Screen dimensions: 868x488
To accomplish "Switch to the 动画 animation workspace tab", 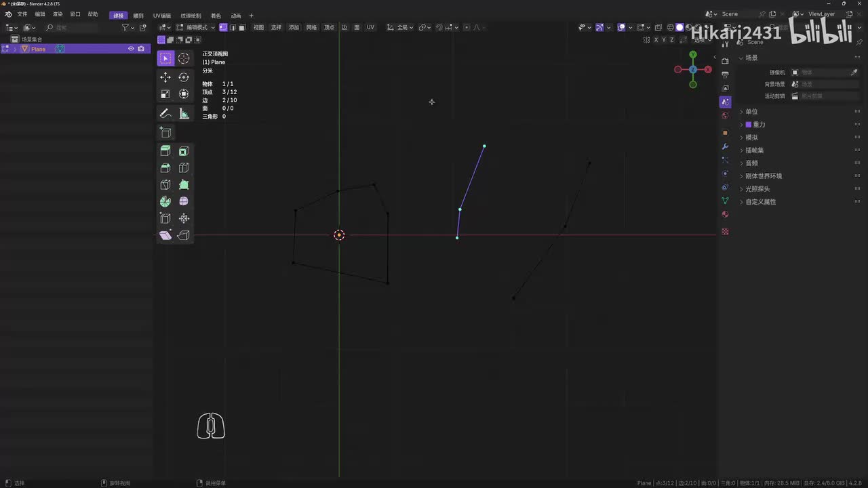I will (236, 16).
